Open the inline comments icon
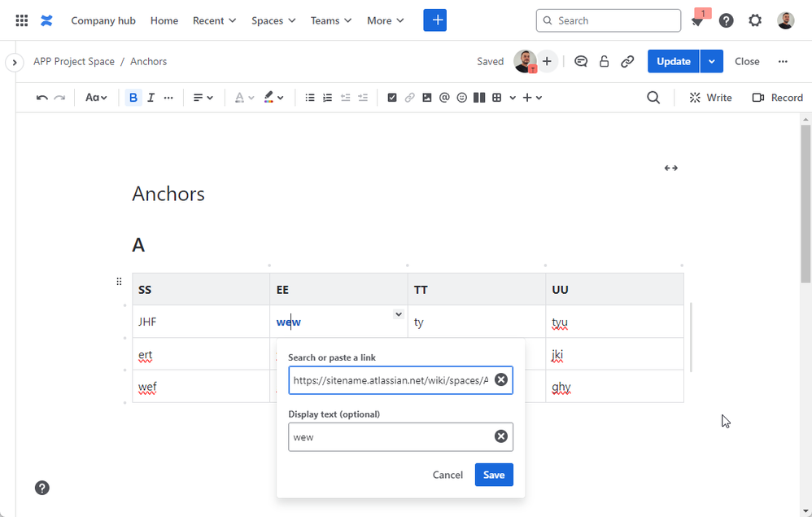 coord(581,61)
